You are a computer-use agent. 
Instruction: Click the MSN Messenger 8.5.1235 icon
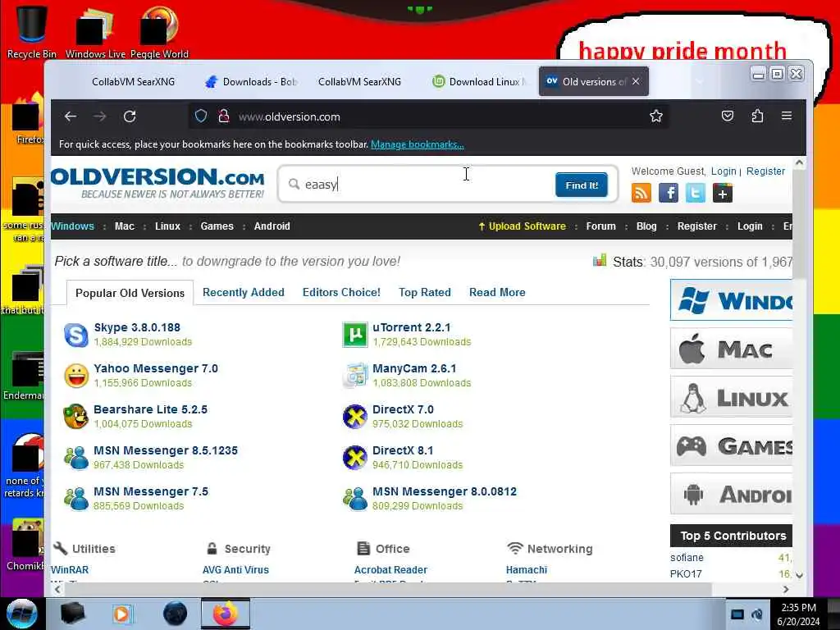[x=76, y=458]
